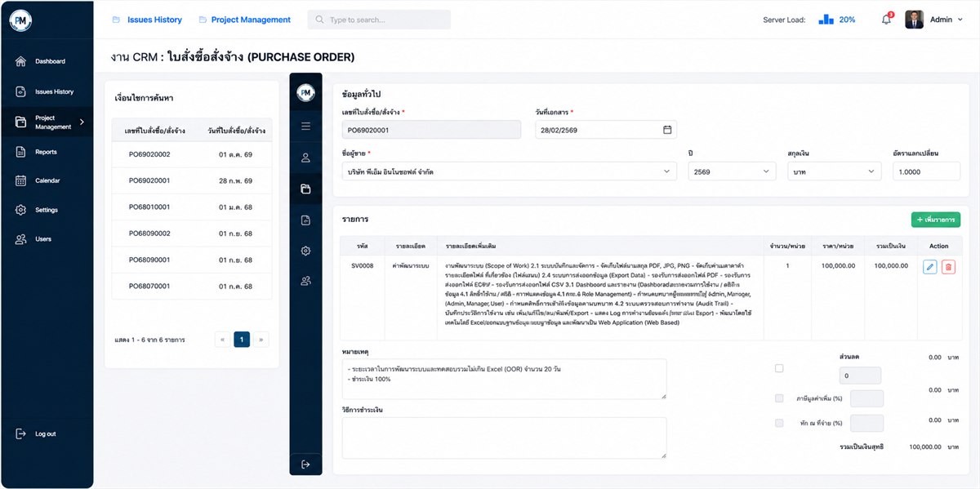The image size is (980, 489).
Task: Open purchase order PO68090002 row
Action: coord(194,233)
